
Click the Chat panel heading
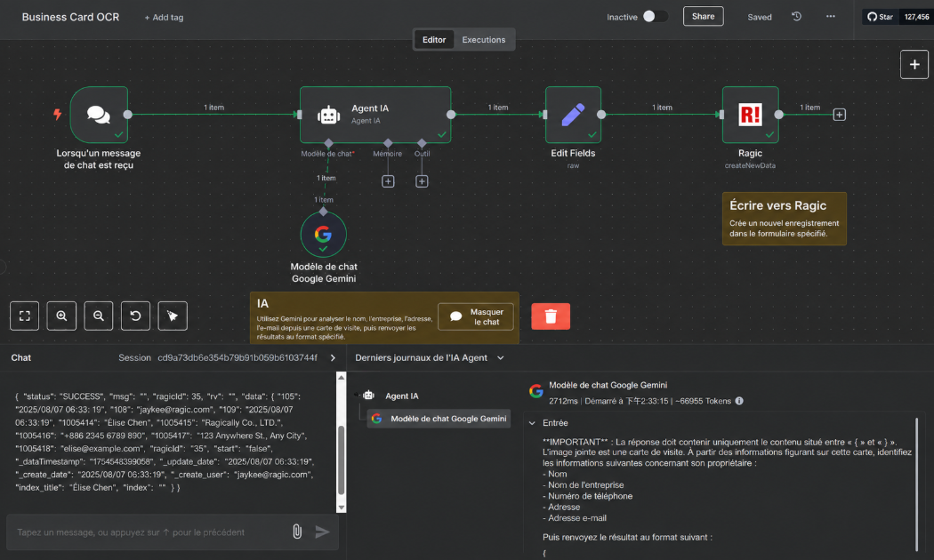click(20, 357)
